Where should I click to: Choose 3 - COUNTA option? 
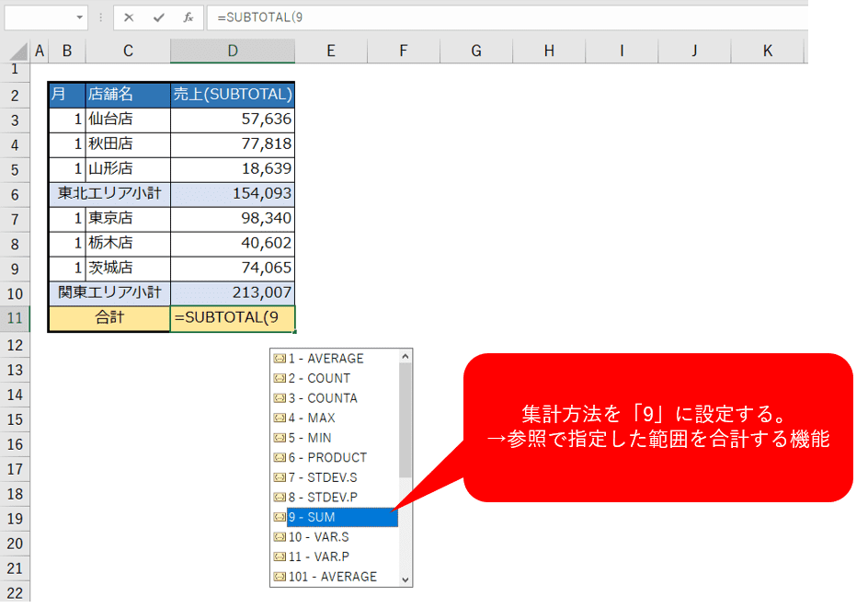[x=336, y=398]
